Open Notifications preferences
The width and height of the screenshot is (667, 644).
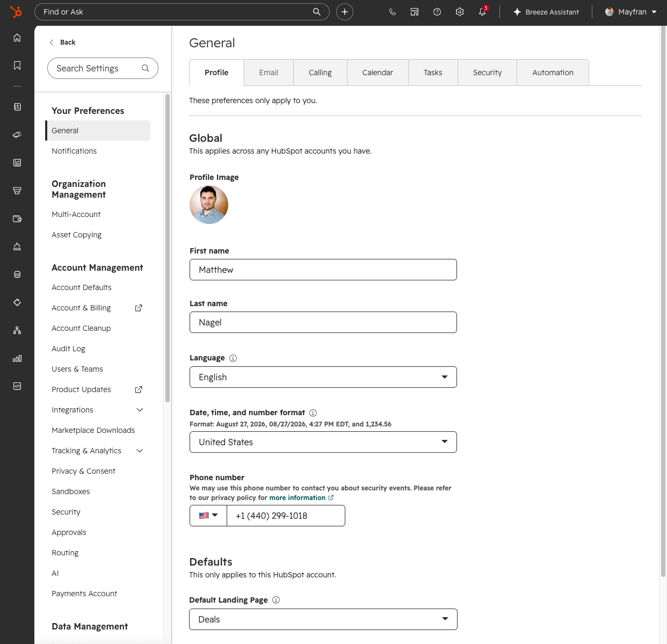coord(74,151)
